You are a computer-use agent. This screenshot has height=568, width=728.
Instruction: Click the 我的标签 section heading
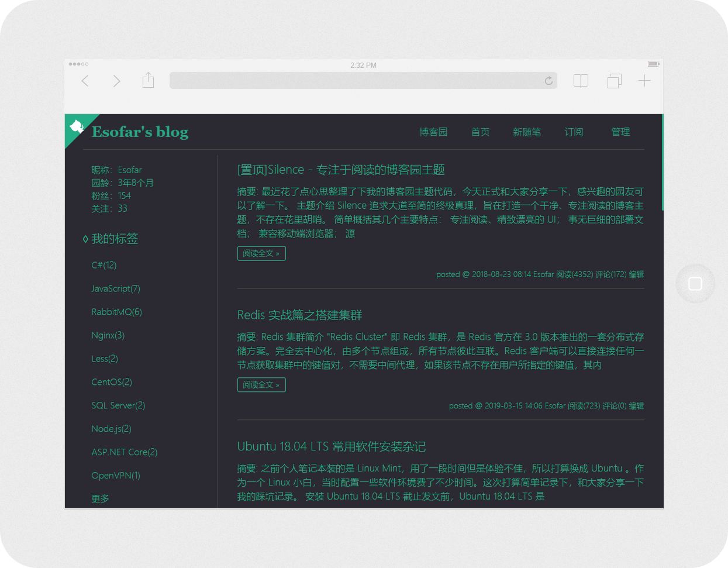click(x=115, y=239)
